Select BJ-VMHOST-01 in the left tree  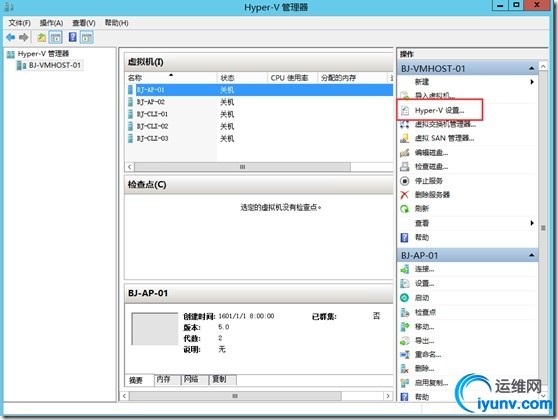click(x=55, y=65)
